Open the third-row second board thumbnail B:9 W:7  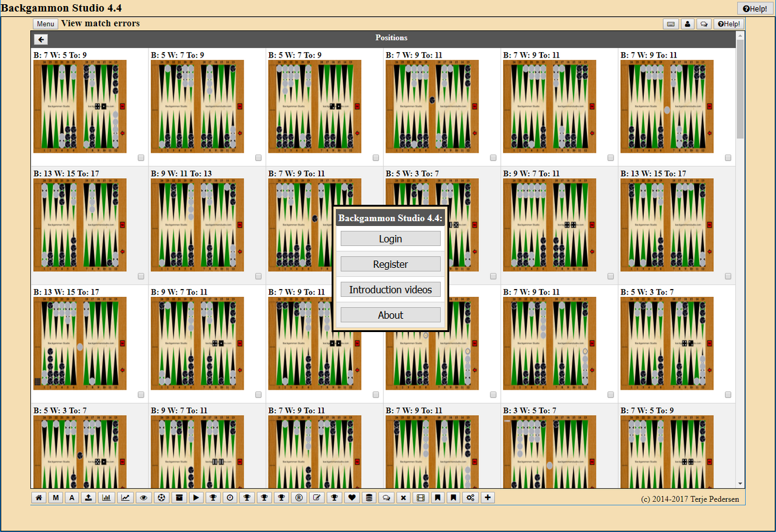(x=198, y=343)
